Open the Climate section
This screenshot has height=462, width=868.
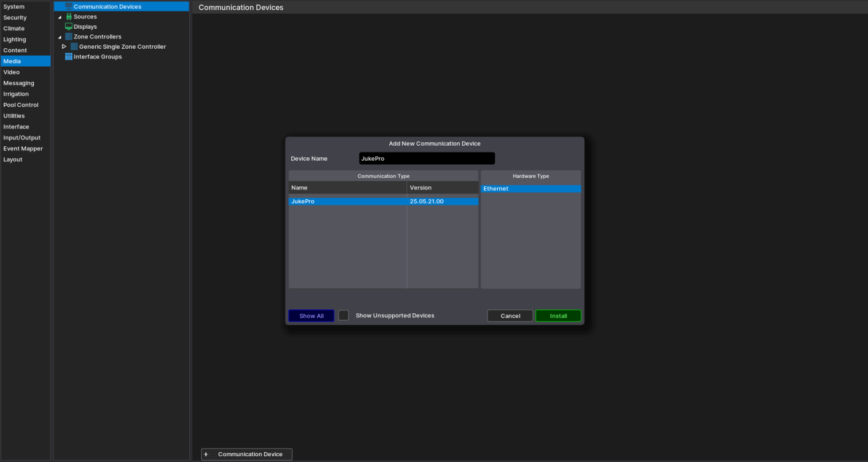tap(25, 29)
